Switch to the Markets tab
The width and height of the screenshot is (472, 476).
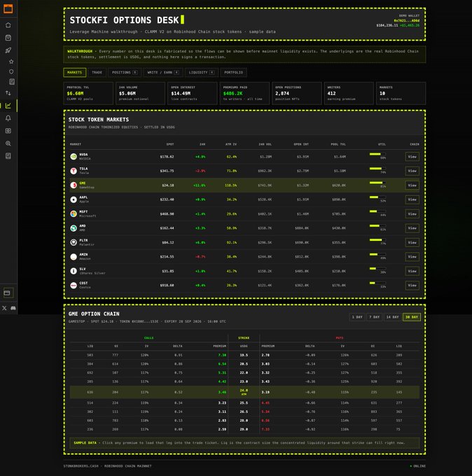pos(75,73)
